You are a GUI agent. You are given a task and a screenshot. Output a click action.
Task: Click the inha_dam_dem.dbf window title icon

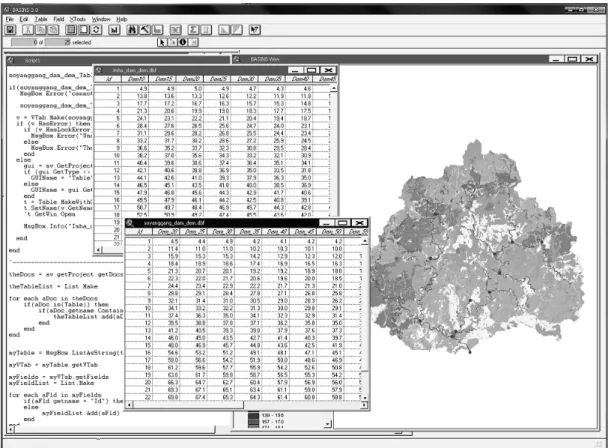click(99, 70)
